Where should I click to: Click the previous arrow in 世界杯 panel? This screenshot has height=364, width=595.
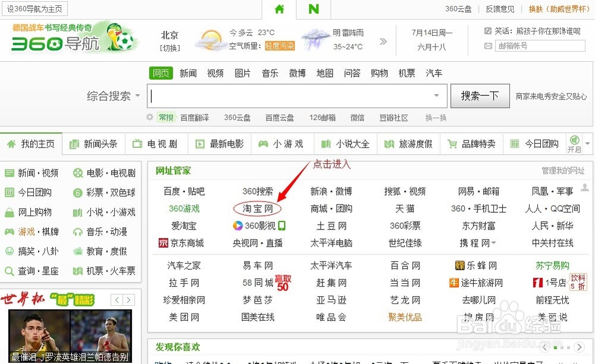117,300
